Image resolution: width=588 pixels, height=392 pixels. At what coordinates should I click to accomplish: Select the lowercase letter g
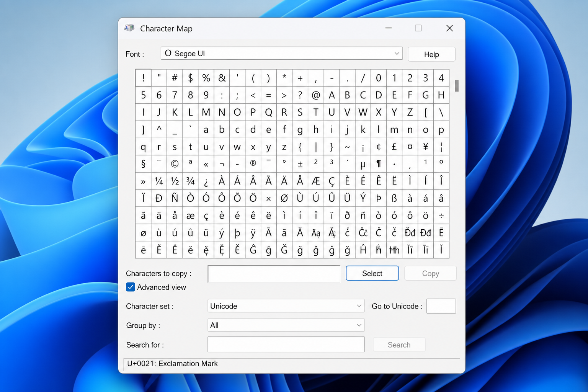300,130
